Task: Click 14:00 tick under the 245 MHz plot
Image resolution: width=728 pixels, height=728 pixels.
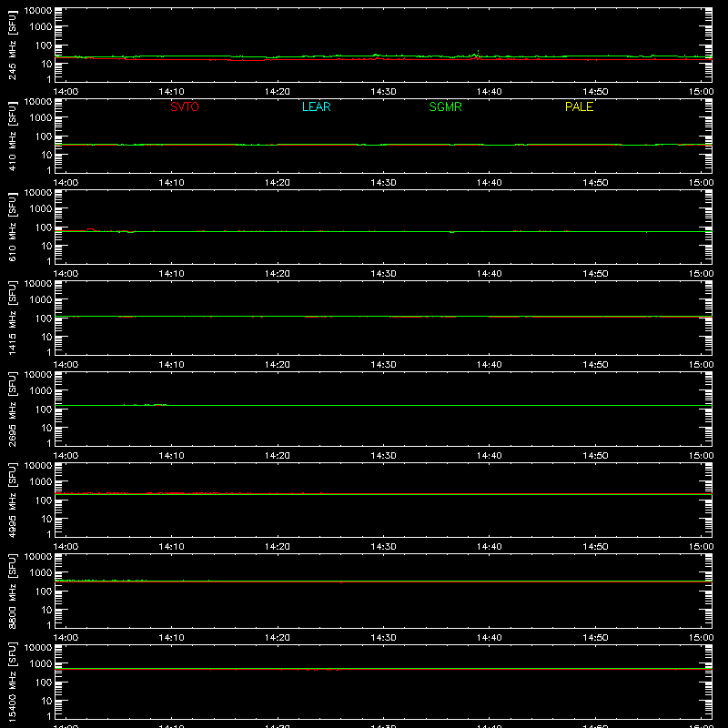Action: pyautogui.click(x=66, y=92)
